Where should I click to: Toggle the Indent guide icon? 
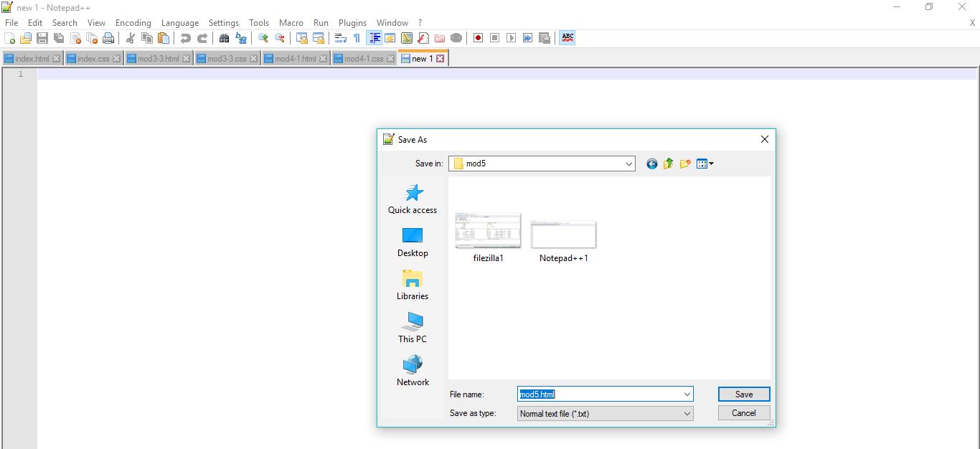pos(374,38)
